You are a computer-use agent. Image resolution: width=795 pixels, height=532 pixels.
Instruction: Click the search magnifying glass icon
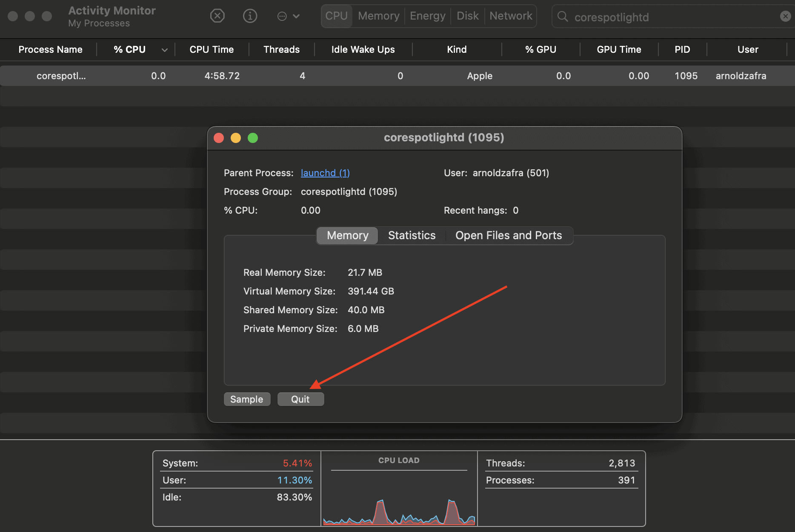click(x=563, y=17)
